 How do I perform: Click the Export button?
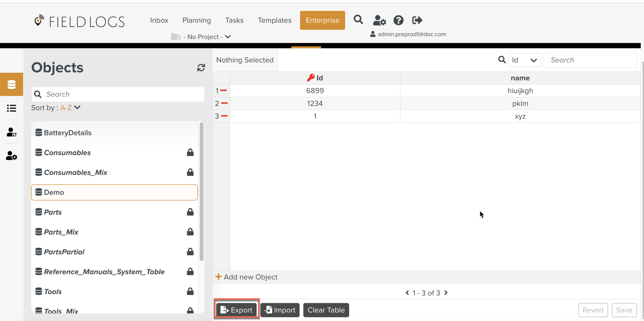[236, 310]
